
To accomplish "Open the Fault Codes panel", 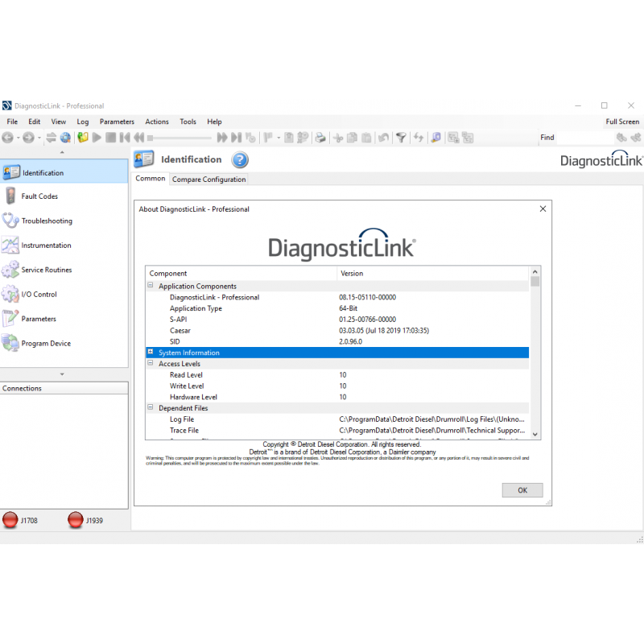I will click(39, 196).
